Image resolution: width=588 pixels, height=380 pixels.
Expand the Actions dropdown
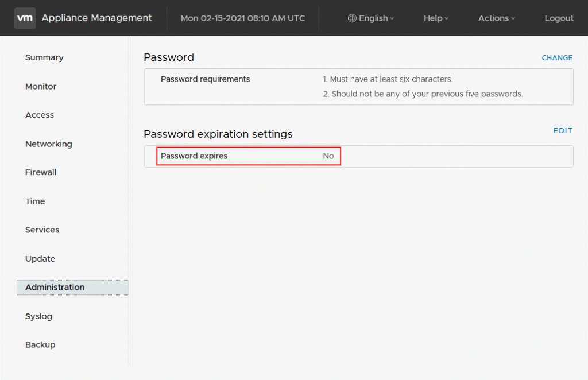(x=496, y=18)
